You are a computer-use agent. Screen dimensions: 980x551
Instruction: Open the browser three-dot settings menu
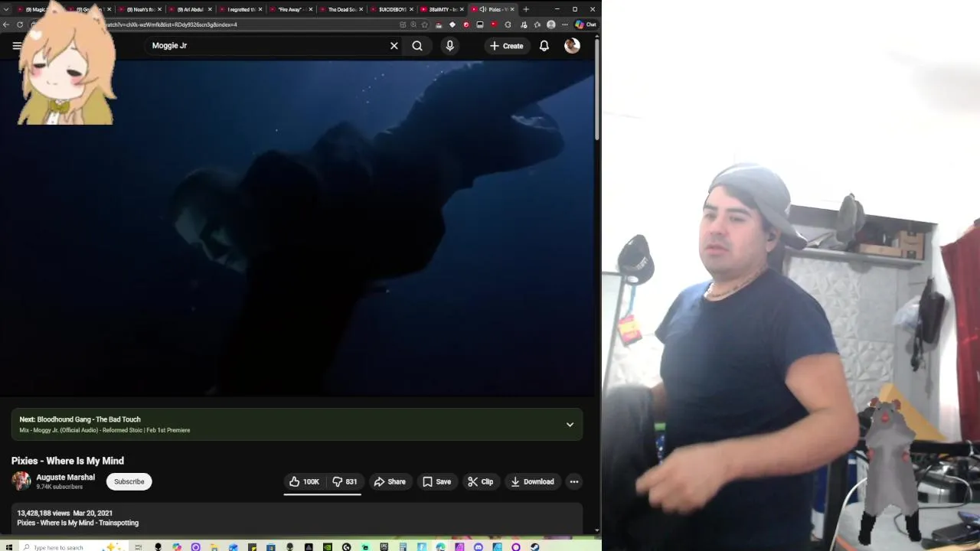click(565, 24)
